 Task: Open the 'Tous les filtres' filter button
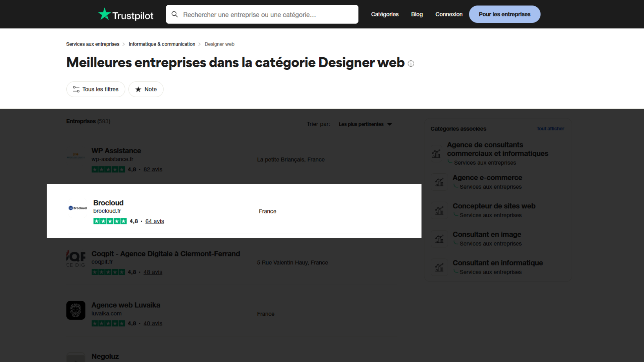tap(96, 89)
